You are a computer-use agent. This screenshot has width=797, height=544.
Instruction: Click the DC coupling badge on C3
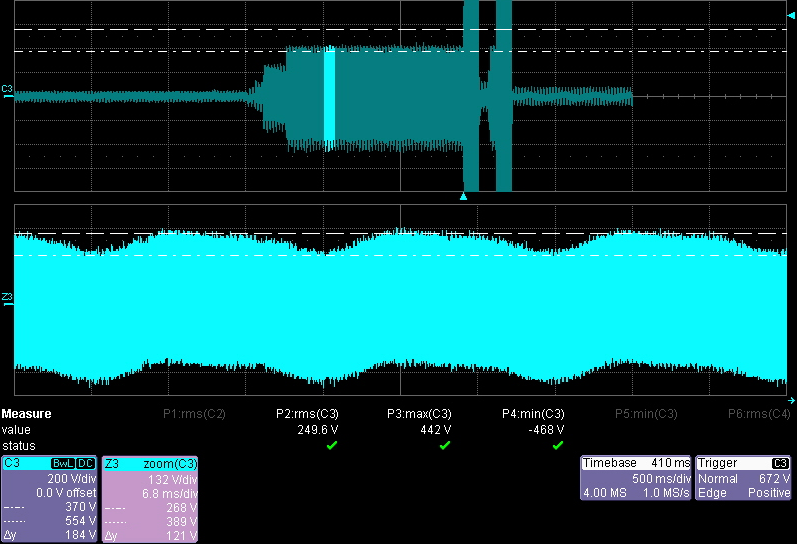(86, 464)
